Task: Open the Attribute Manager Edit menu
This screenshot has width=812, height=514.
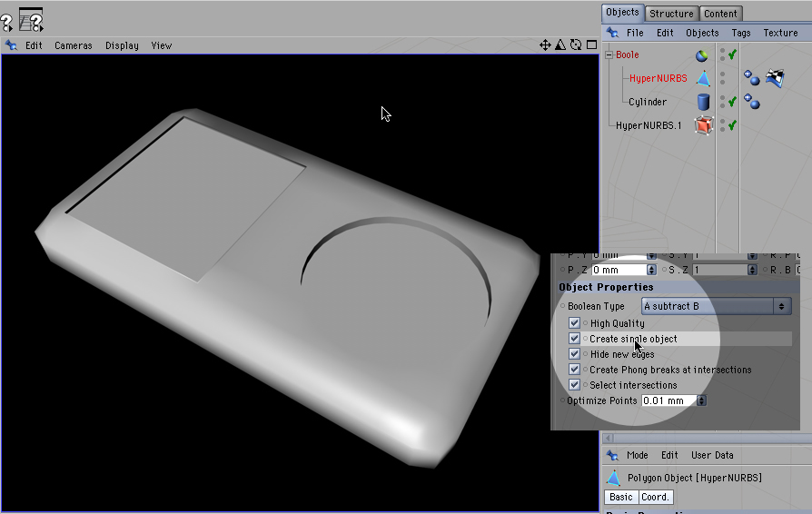Action: pyautogui.click(x=669, y=455)
